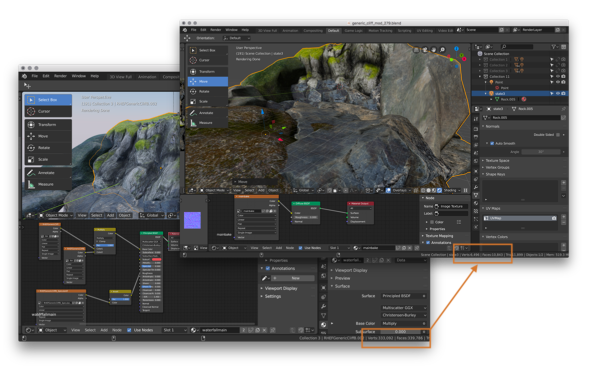The height and width of the screenshot is (371, 600).
Task: Toggle Annotations checkbox in back window
Action: (x=268, y=268)
